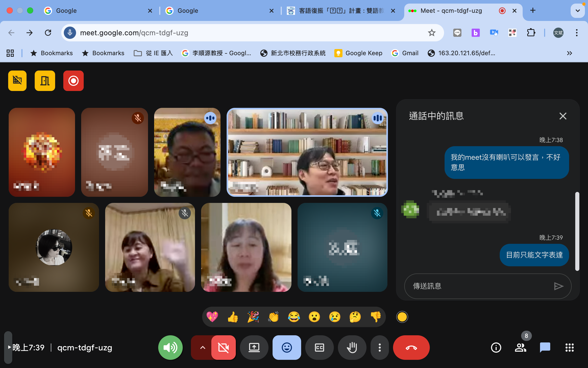Click the raise hand icon

(352, 348)
